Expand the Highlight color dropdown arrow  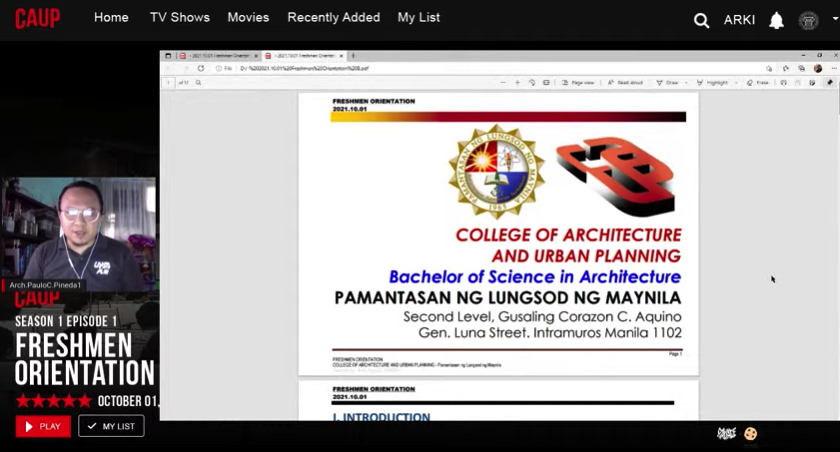click(736, 82)
